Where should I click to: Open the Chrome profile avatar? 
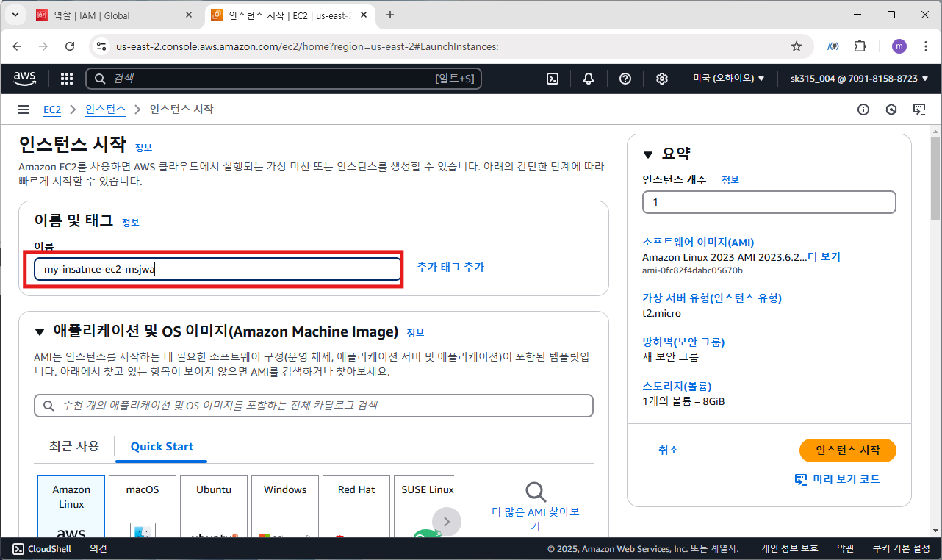(899, 46)
